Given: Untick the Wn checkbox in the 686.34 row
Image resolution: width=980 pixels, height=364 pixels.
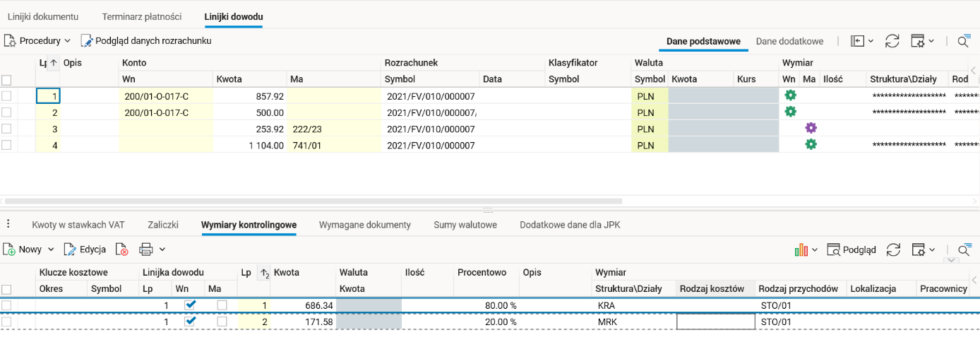Looking at the screenshot, I should 190,305.
